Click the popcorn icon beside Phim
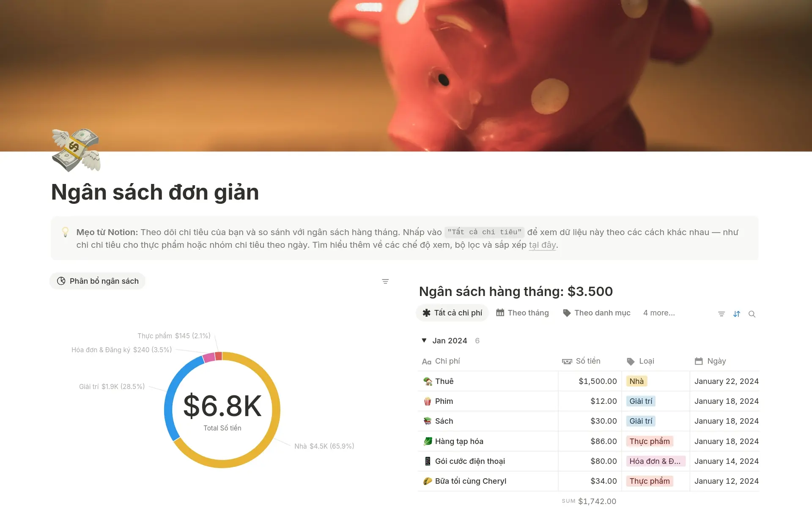This screenshot has height=507, width=812. 428,401
